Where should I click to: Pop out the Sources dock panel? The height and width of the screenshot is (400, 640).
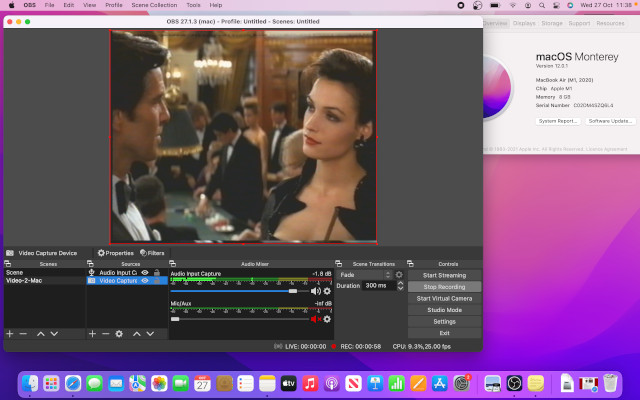90,264
